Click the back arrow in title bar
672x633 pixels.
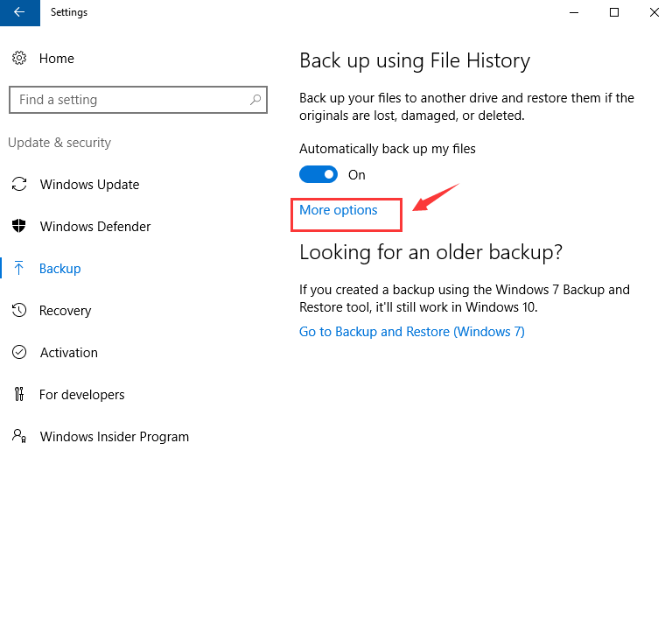(x=20, y=12)
